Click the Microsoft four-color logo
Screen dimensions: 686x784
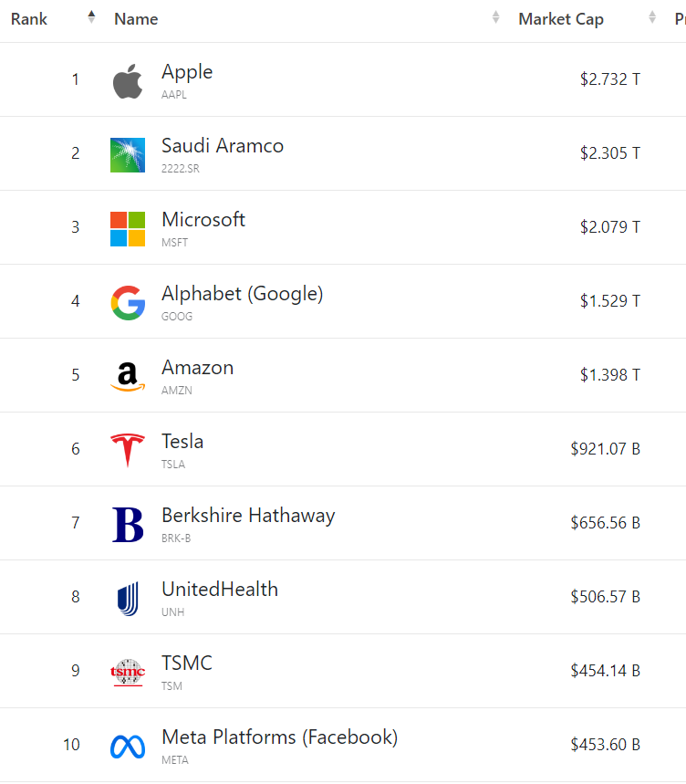[x=128, y=229]
